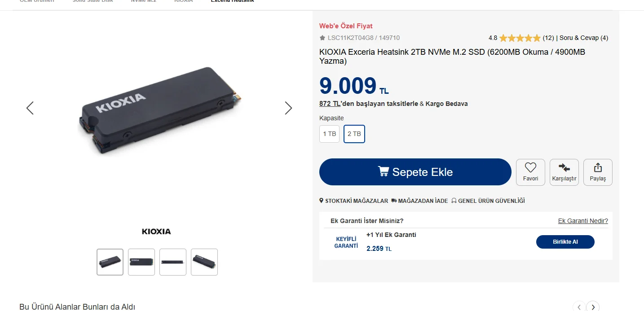Click the Favori heart icon
644x311 pixels.
(530, 168)
